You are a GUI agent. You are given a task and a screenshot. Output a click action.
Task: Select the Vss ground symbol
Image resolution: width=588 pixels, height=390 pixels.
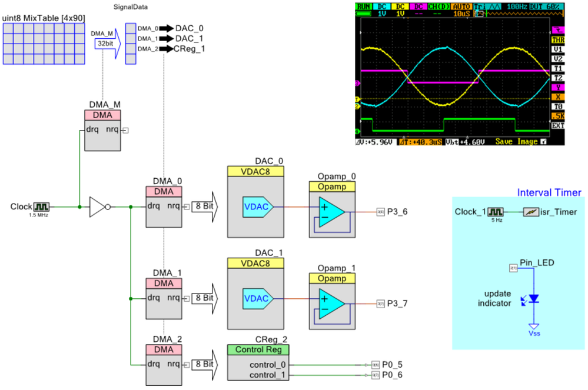coord(534,328)
